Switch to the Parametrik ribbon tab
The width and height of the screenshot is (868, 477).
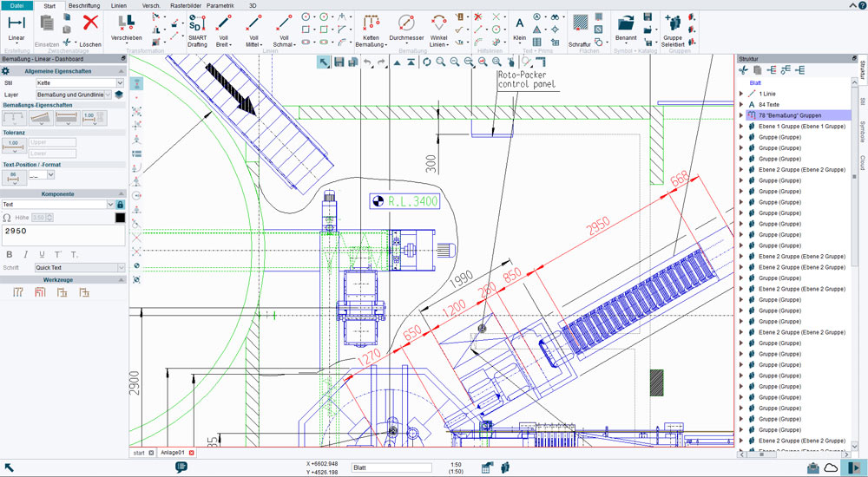pos(220,5)
